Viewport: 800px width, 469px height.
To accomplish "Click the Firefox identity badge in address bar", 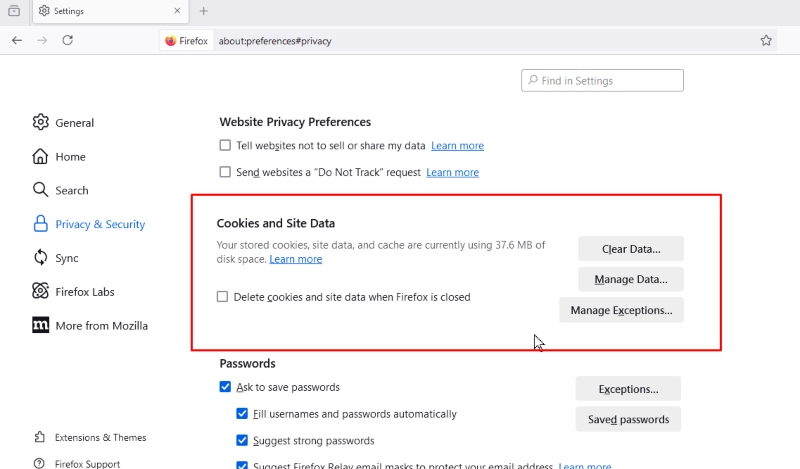I will pyautogui.click(x=187, y=41).
